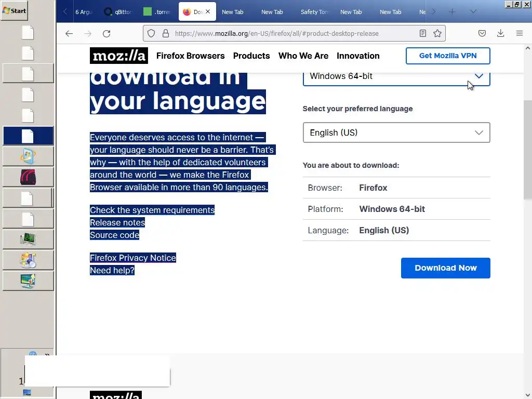This screenshot has height=399, width=532.
Task: Open the List all tabs dropdown arrow
Action: pos(473,12)
